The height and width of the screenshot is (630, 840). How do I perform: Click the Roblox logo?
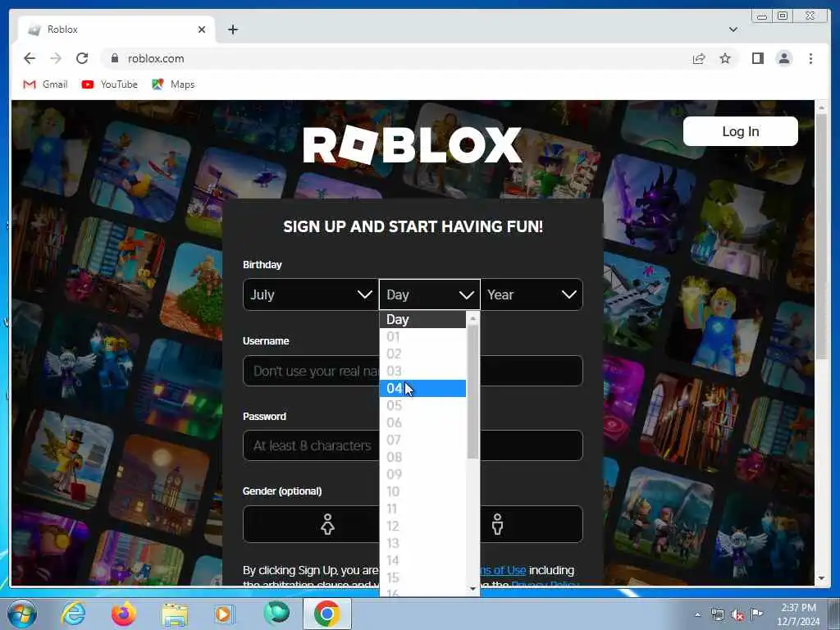pos(413,144)
